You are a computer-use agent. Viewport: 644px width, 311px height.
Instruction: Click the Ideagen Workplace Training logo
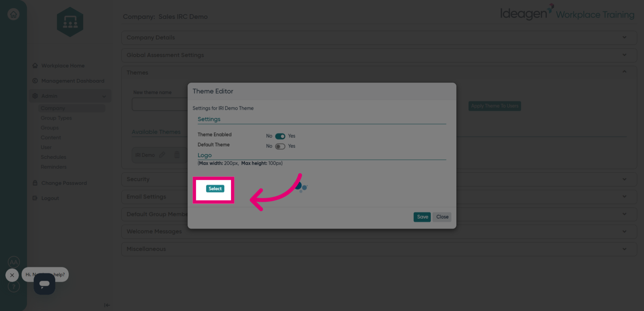click(x=567, y=13)
